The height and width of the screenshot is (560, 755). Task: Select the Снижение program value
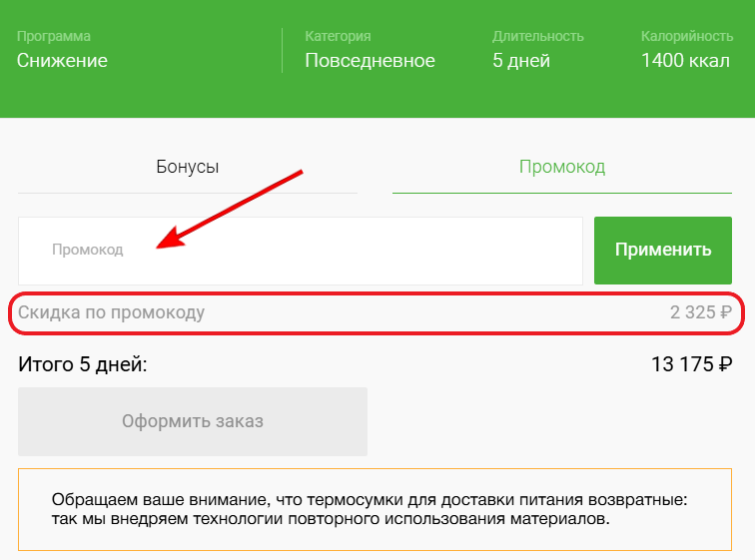[62, 61]
